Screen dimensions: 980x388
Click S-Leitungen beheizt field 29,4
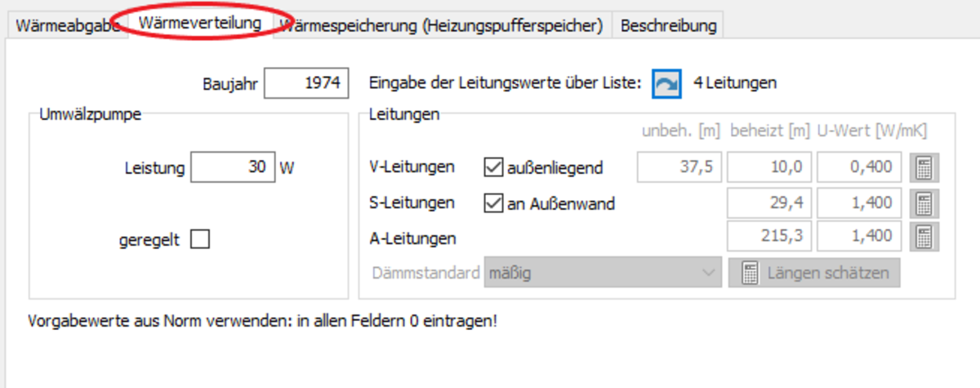pyautogui.click(x=769, y=203)
